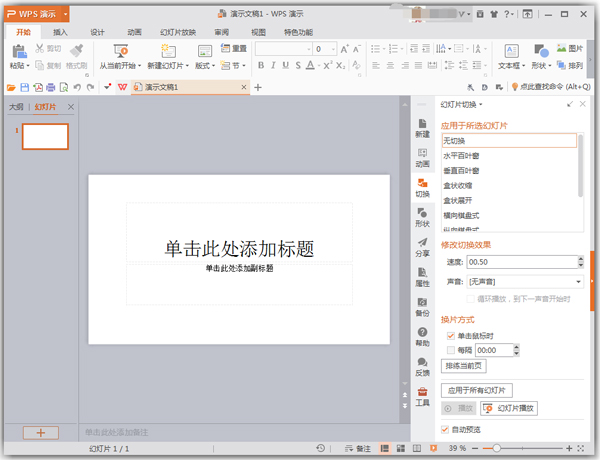Click the Paste icon

click(x=19, y=52)
